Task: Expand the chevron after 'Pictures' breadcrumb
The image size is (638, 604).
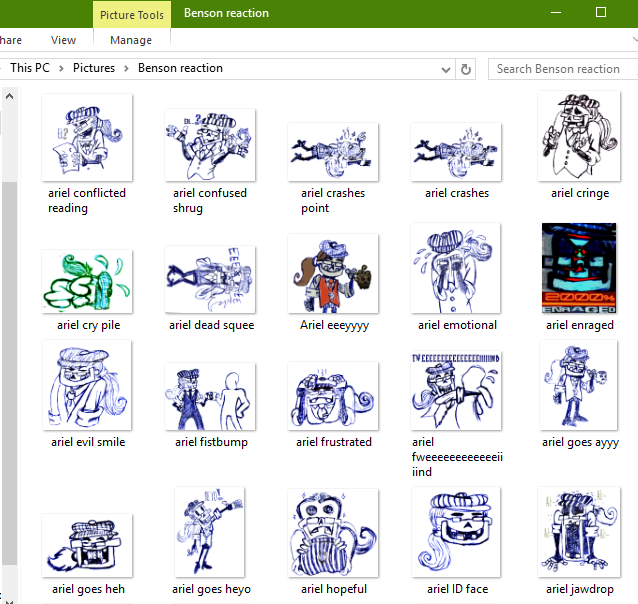Action: coord(126,69)
